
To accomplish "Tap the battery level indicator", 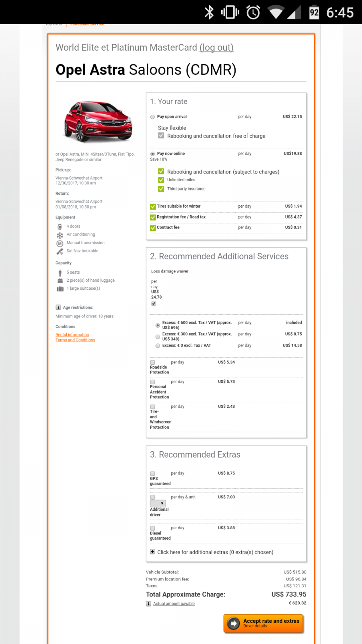I will pyautogui.click(x=314, y=12).
